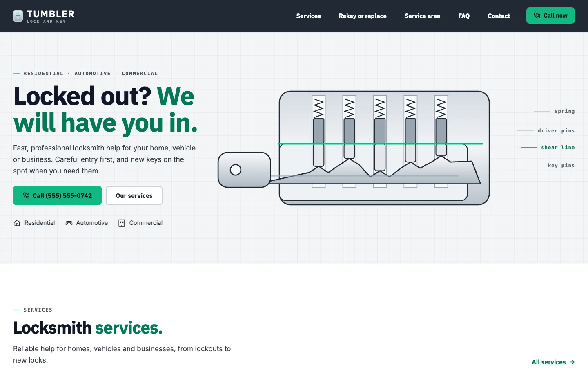Viewport: 588px width, 368px height.
Task: Select the 'key pins' diagram label
Action: point(561,165)
